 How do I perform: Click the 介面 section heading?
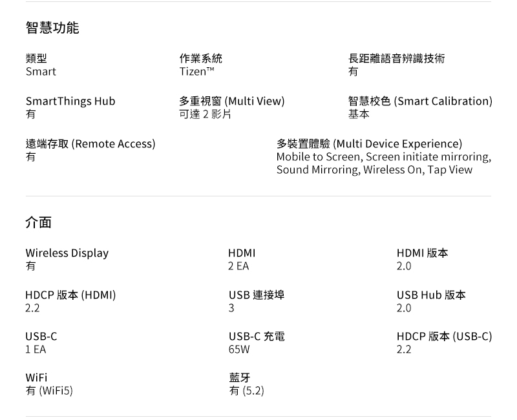tap(39, 223)
